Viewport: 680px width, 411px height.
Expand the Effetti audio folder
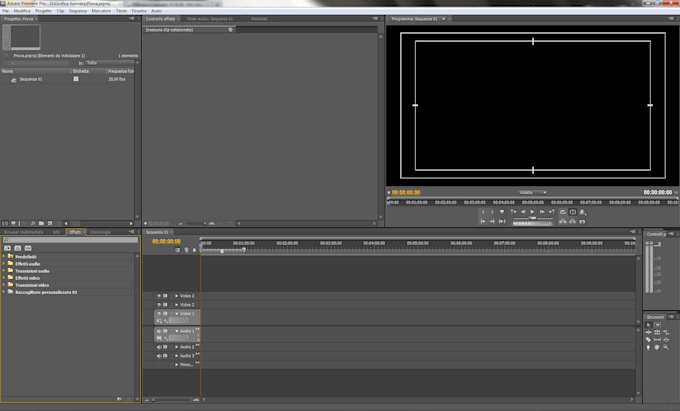click(x=4, y=264)
